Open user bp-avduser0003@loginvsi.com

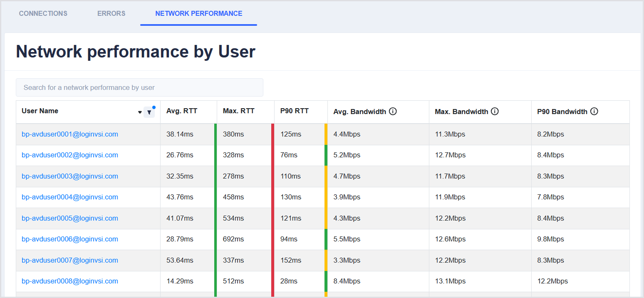(70, 176)
